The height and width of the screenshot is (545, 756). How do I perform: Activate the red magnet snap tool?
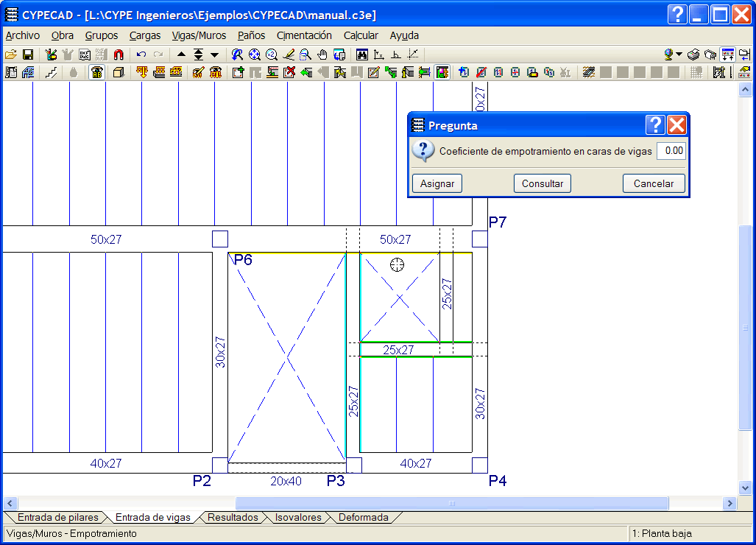(x=118, y=54)
